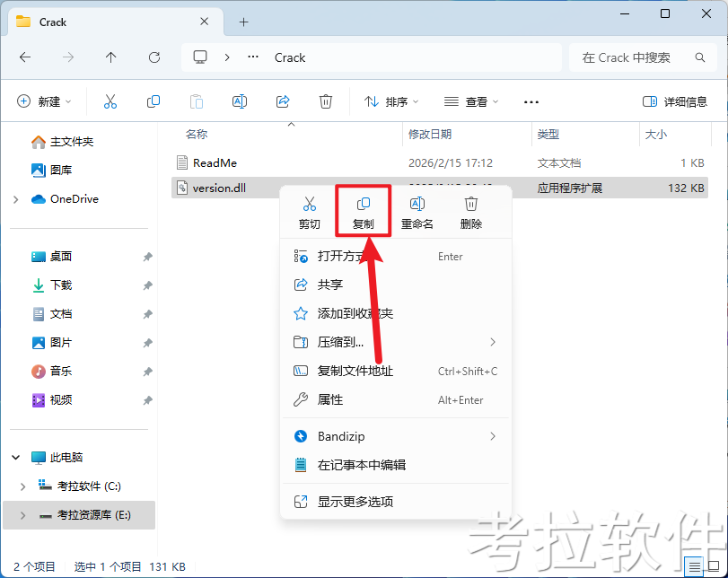The height and width of the screenshot is (578, 728).
Task: Click the Delete trash icon in the toolbar
Action: tap(324, 101)
